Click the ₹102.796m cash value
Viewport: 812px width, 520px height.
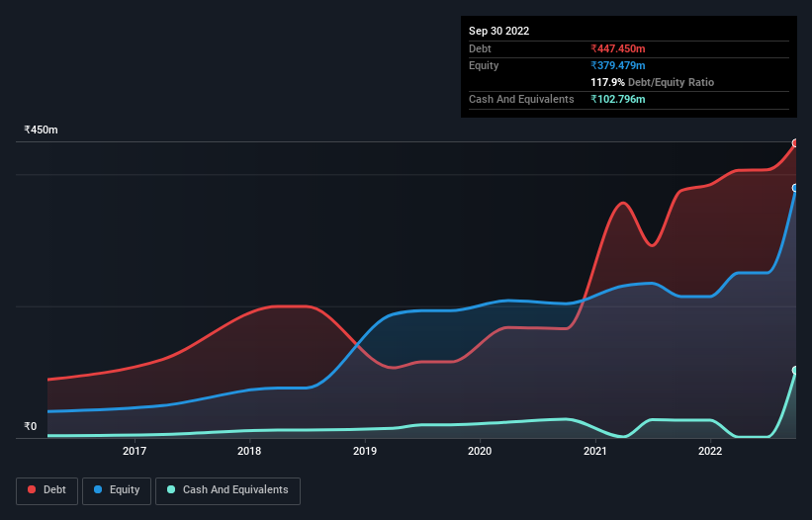[618, 99]
